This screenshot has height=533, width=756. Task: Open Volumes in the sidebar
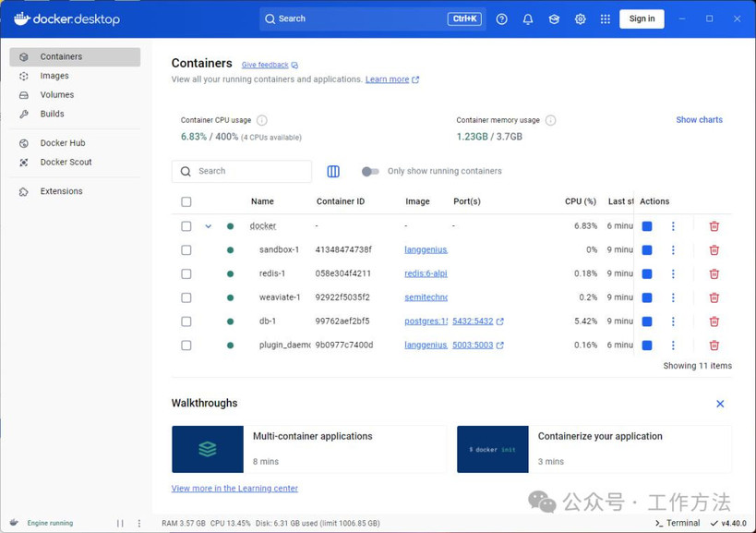[75, 95]
